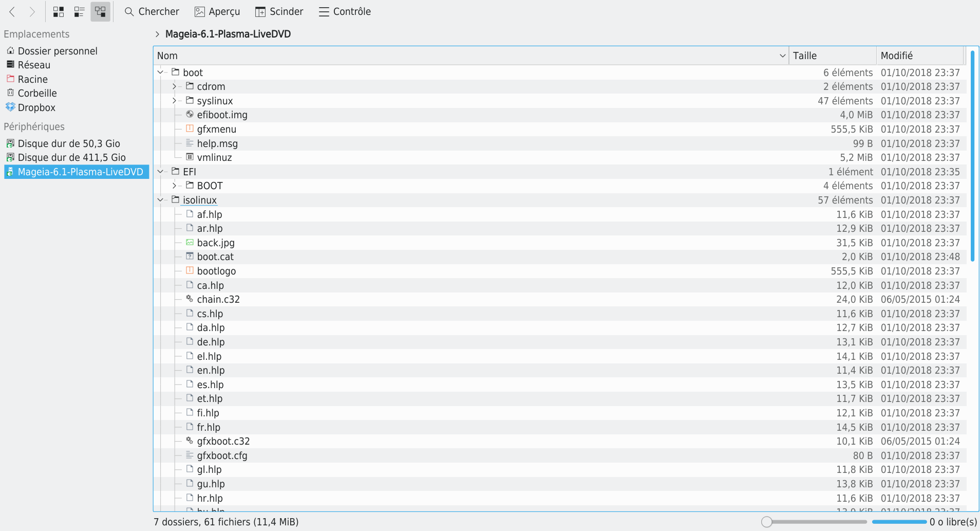
Task: Open the Contrôle menu
Action: [345, 11]
